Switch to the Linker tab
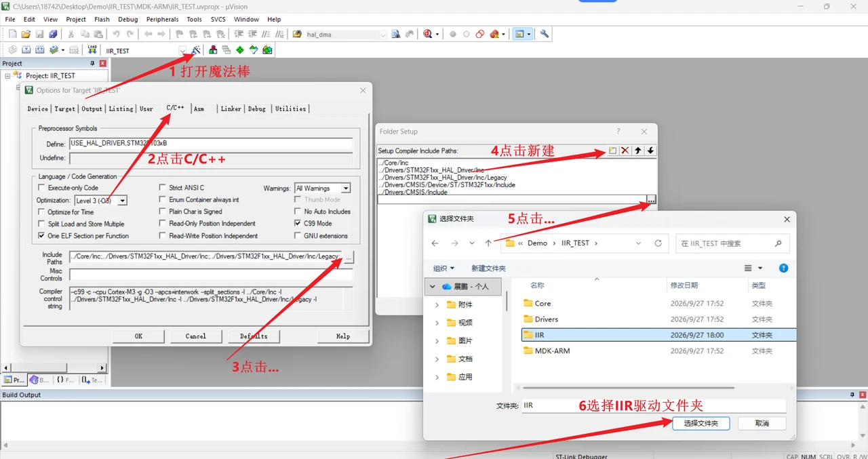This screenshot has width=868, height=459. pyautogui.click(x=231, y=108)
